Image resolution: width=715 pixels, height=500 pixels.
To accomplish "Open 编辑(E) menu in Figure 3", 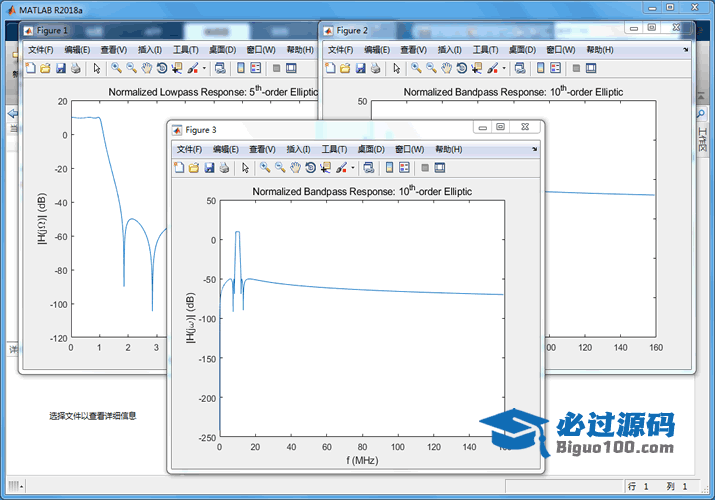I will point(226,149).
